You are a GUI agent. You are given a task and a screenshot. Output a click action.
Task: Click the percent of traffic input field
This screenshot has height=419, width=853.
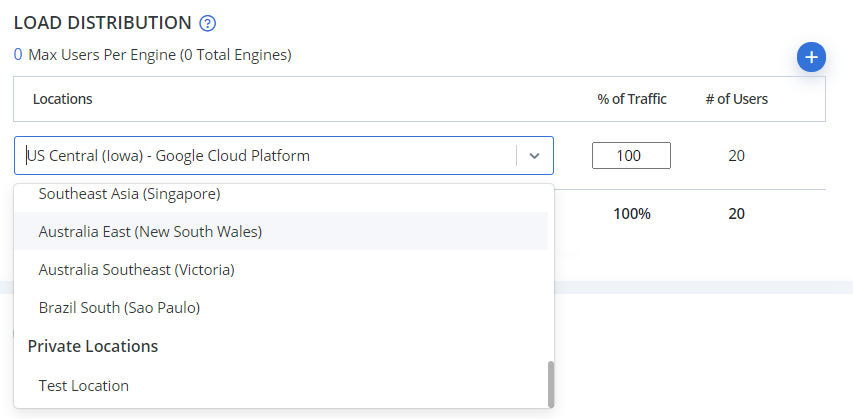coord(631,156)
